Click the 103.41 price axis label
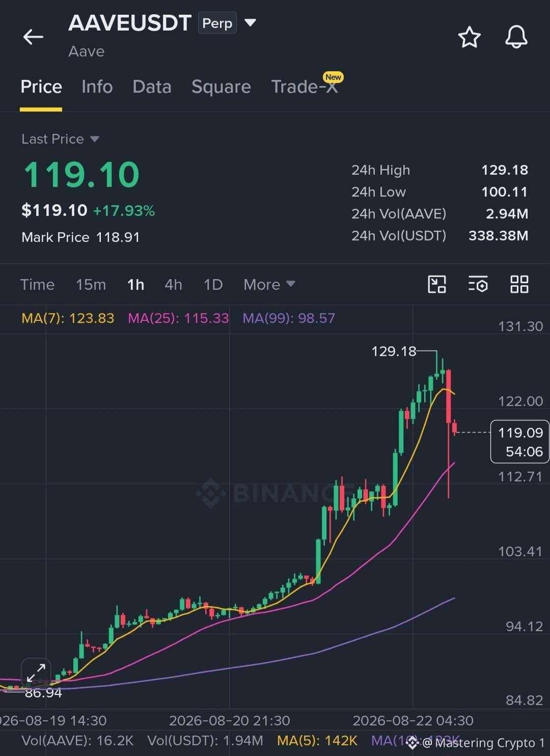This screenshot has height=756, width=550. [520, 551]
